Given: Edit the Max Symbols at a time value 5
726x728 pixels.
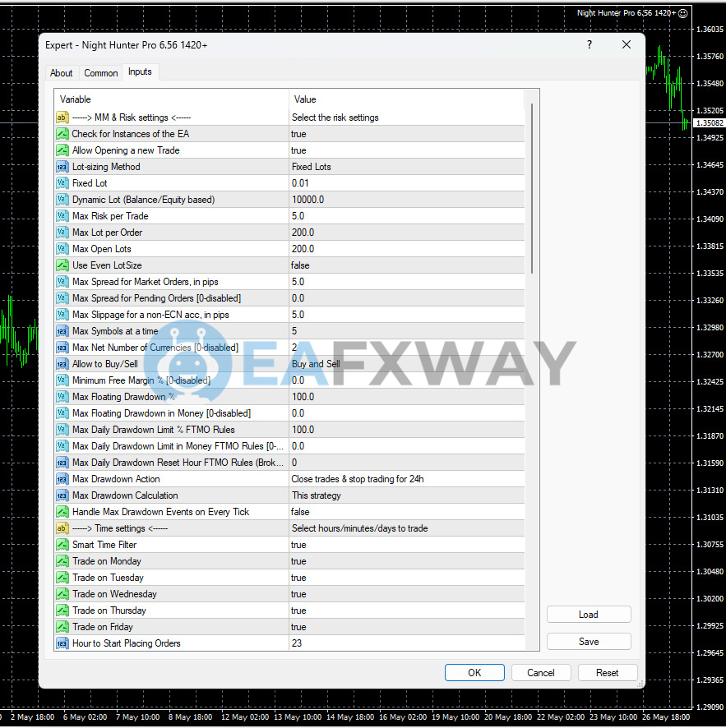Looking at the screenshot, I should [x=406, y=331].
